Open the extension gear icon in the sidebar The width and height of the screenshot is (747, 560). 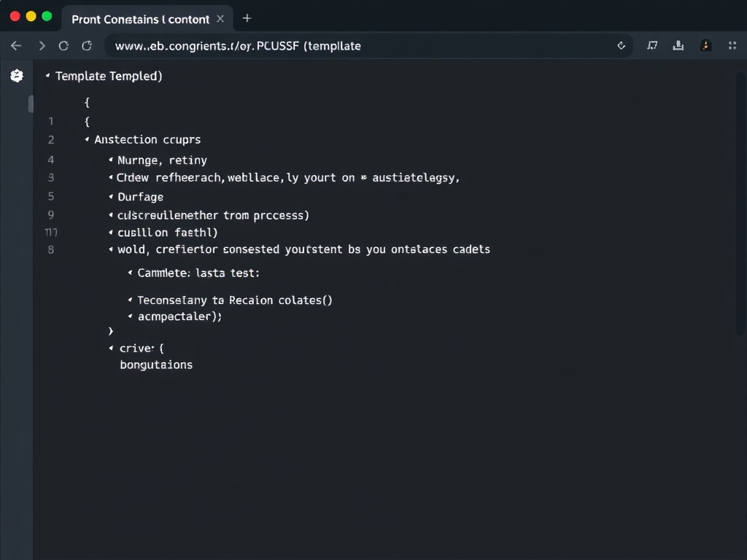(16, 75)
